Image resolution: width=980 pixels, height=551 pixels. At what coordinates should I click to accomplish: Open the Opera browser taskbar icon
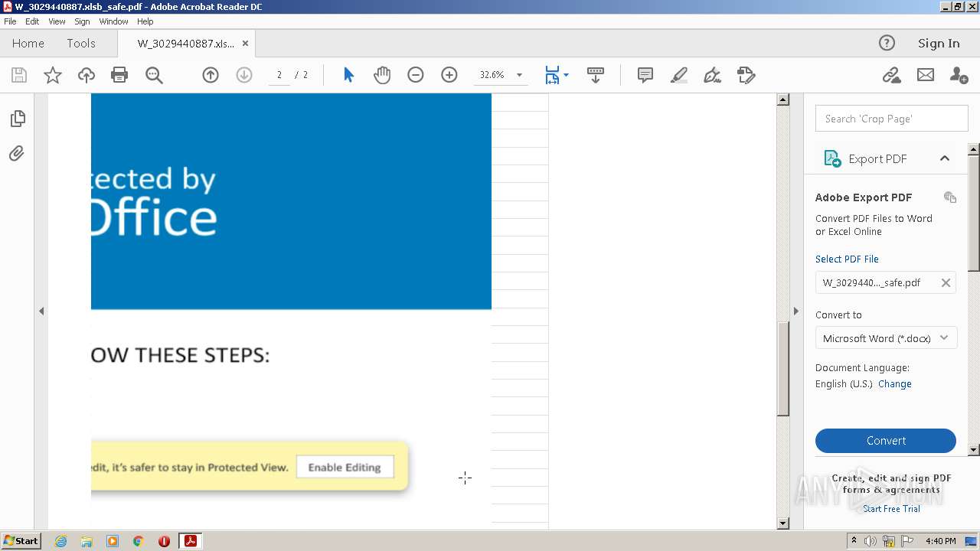click(x=164, y=541)
